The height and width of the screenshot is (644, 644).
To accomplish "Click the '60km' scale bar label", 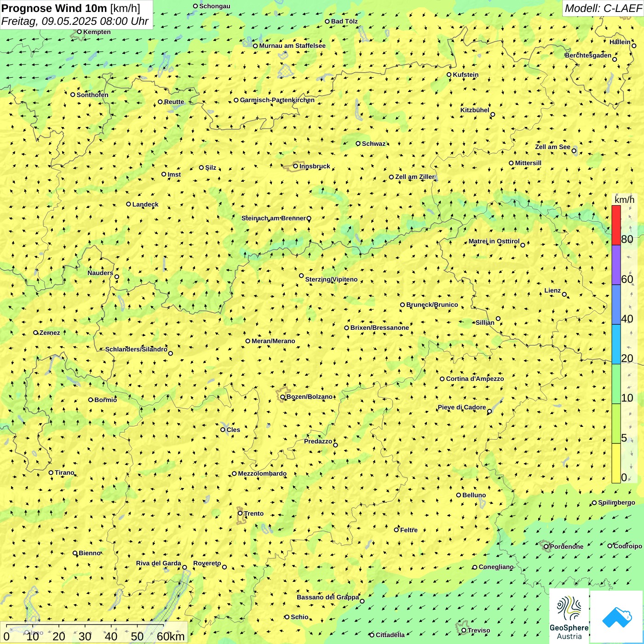I will (x=171, y=636).
